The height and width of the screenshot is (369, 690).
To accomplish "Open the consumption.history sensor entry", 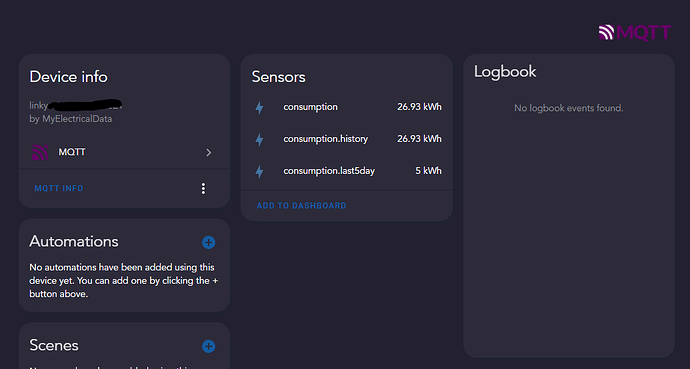I will (347, 139).
